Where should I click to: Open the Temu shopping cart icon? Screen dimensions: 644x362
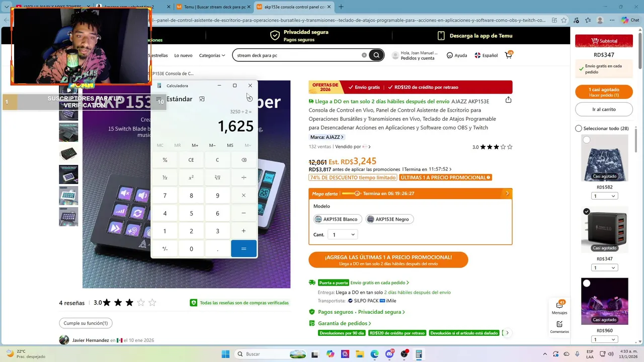(x=509, y=55)
